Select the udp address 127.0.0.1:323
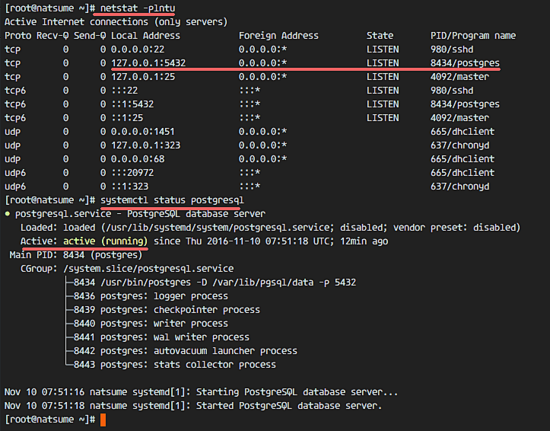This screenshot has width=550, height=431. [x=146, y=145]
